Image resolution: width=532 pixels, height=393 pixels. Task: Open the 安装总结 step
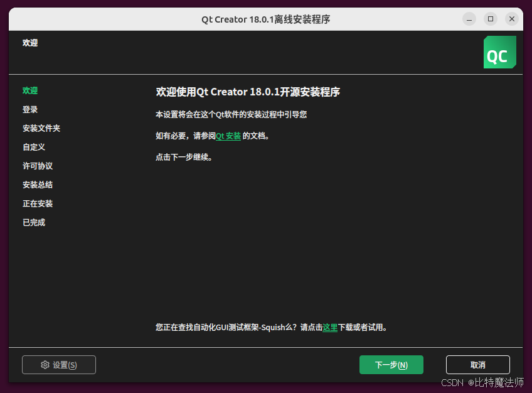(x=38, y=185)
